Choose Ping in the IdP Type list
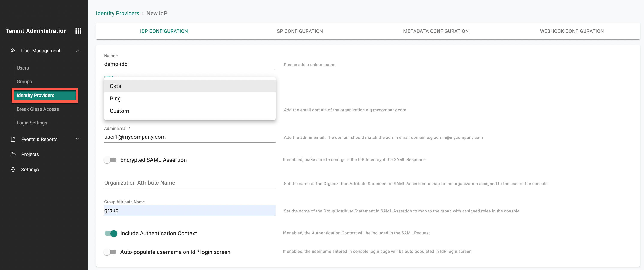This screenshot has width=644, height=270. pyautogui.click(x=115, y=99)
